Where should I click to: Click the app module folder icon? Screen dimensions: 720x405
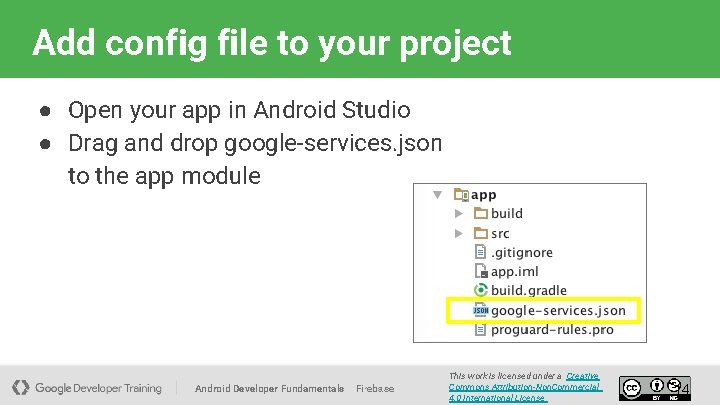[461, 195]
